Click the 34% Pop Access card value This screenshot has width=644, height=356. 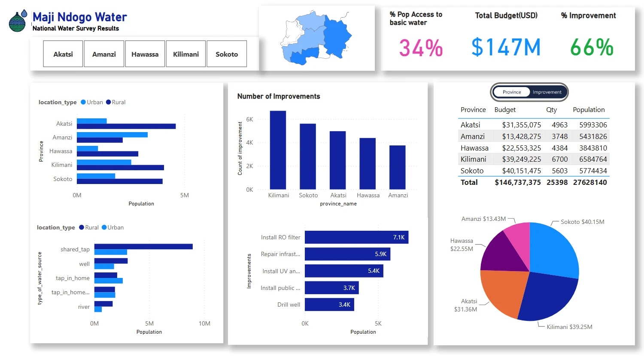click(421, 48)
